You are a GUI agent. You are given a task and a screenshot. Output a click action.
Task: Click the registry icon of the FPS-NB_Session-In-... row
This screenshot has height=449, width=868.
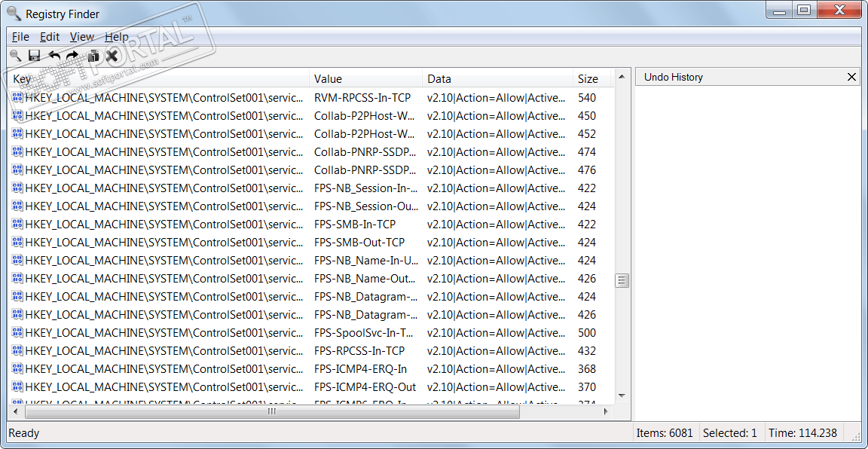tap(17, 188)
